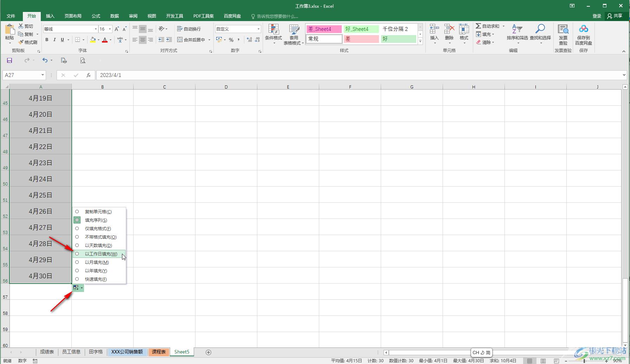
Task: Switch to Page Layout view in status bar
Action: point(543,361)
